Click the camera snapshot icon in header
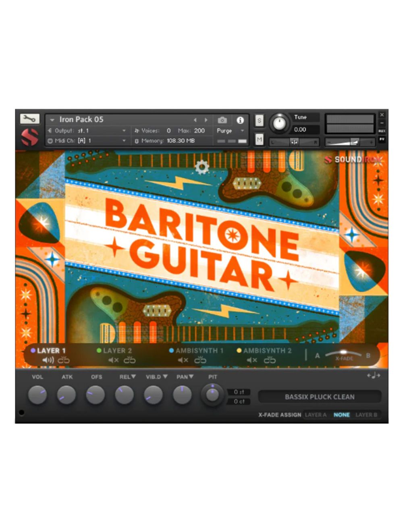 (222, 120)
